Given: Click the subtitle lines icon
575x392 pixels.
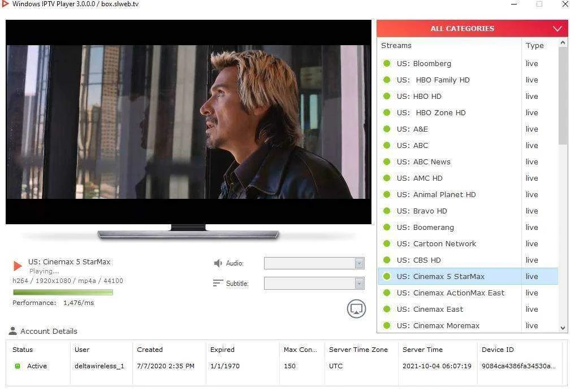Looking at the screenshot, I should pyautogui.click(x=218, y=283).
